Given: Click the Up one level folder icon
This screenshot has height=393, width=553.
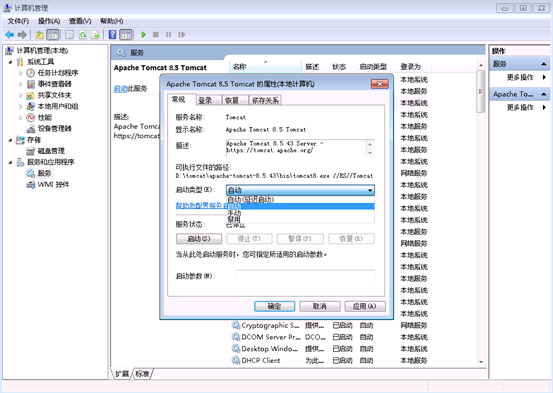Looking at the screenshot, I should point(40,35).
